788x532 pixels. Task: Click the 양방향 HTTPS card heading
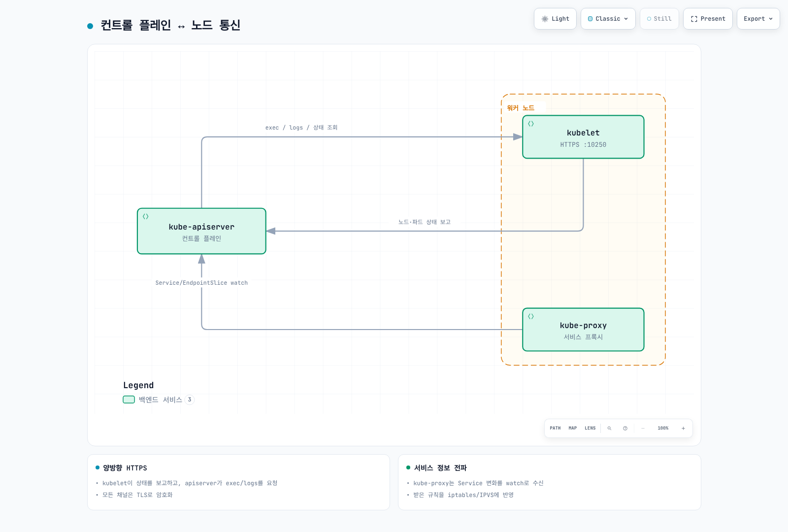click(125, 468)
